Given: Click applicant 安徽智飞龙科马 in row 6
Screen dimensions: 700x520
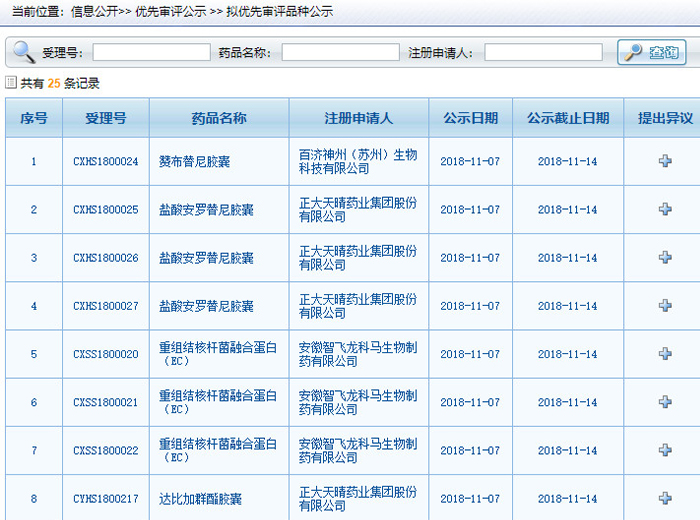Looking at the screenshot, I should [358, 402].
